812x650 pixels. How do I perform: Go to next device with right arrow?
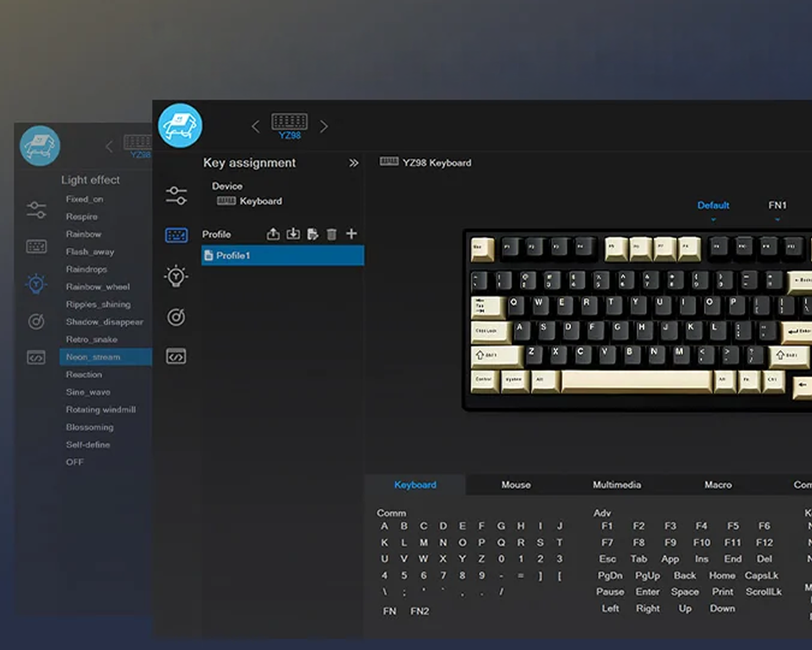(324, 127)
